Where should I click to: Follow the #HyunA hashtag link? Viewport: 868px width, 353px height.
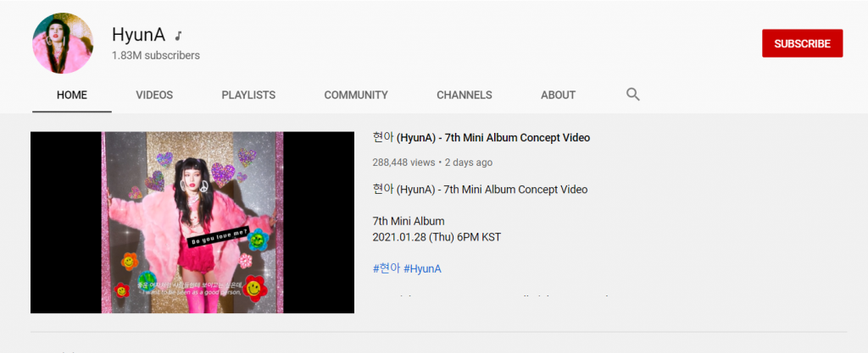point(422,268)
